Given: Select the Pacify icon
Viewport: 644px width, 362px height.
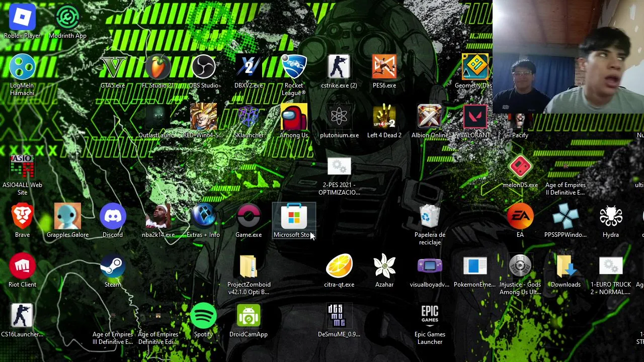Looking at the screenshot, I should [520, 122].
